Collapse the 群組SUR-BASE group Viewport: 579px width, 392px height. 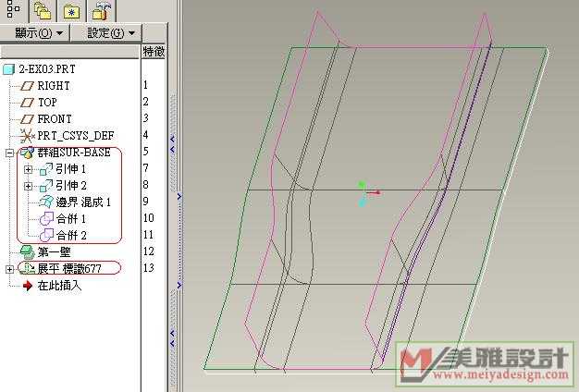9,153
